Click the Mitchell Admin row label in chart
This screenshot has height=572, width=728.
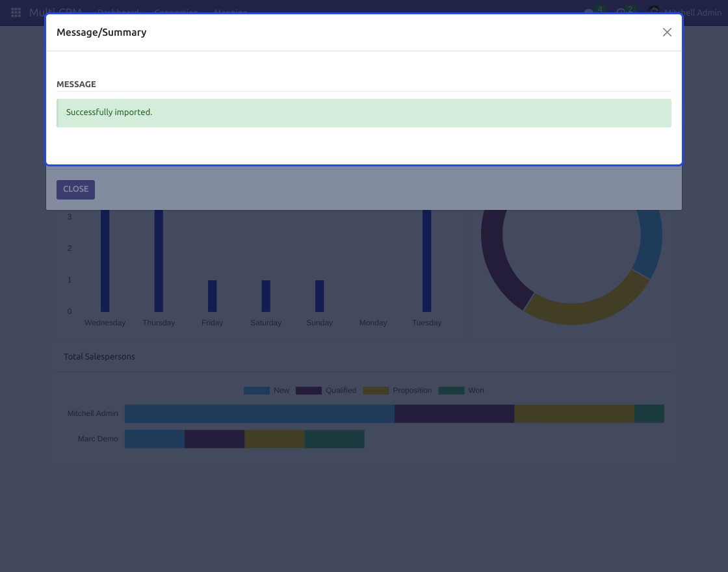92,413
